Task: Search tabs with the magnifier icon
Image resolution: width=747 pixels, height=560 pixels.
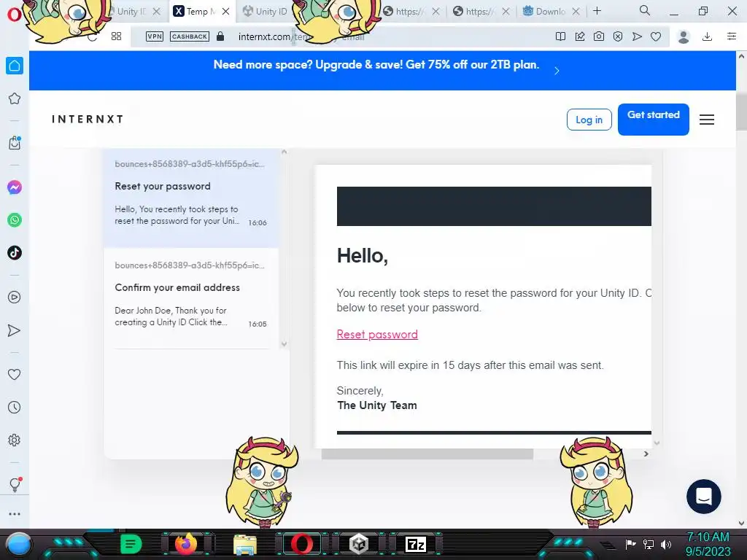Action: pyautogui.click(x=645, y=10)
